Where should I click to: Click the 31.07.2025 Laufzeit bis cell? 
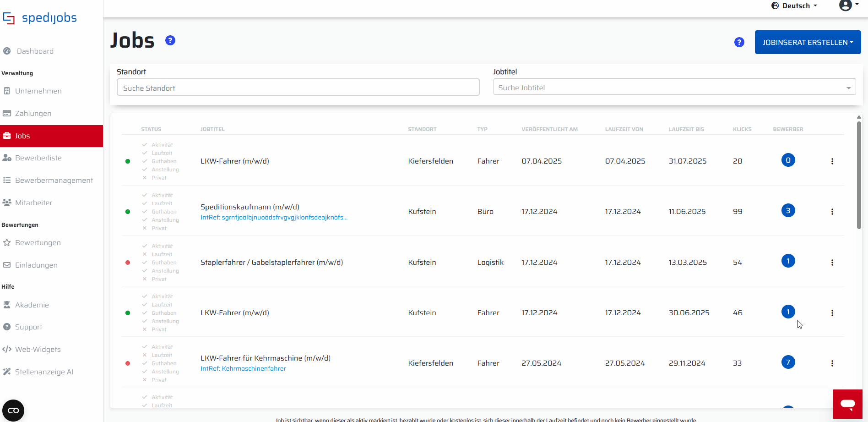point(688,161)
